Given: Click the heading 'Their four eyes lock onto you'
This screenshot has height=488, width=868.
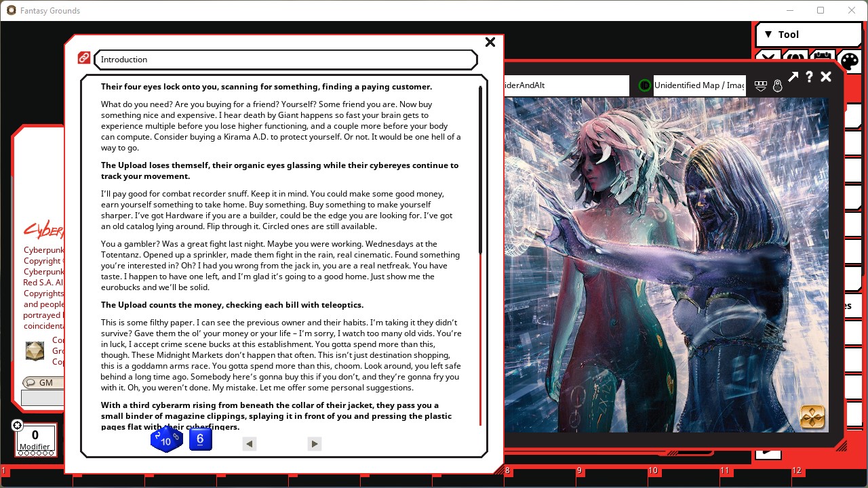Looking at the screenshot, I should (267, 87).
